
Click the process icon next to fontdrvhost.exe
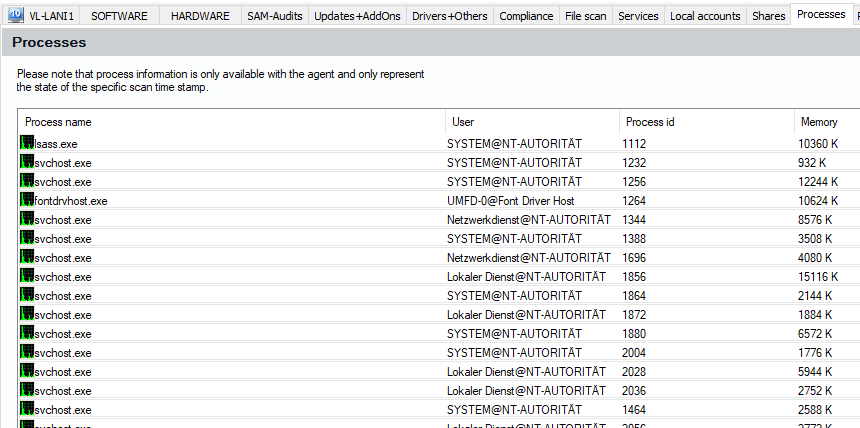click(x=27, y=200)
